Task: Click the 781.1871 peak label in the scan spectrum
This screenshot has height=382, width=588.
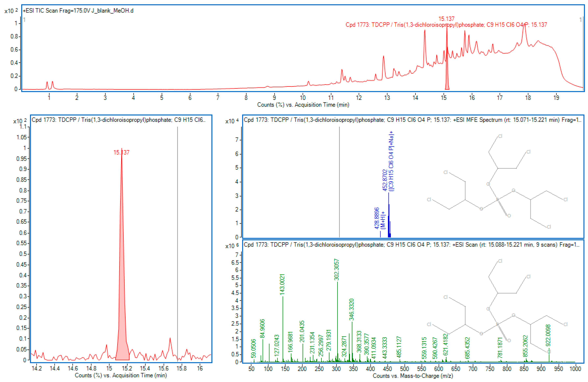Action: (x=500, y=348)
